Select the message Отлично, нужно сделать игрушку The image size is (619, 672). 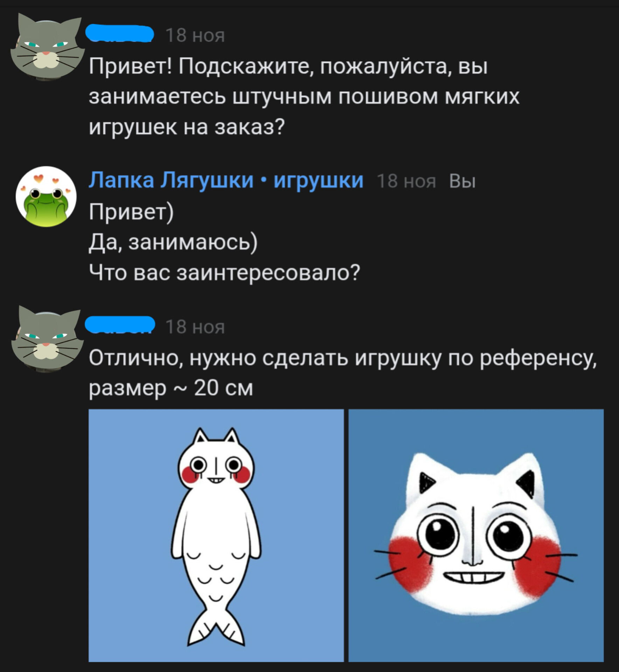(343, 373)
